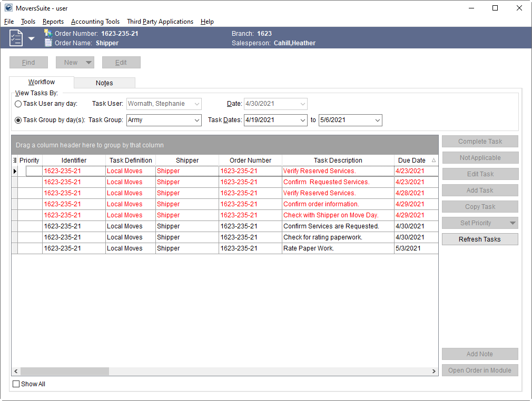This screenshot has height=401, width=532.
Task: Click the horizontal scrollbar right arrow
Action: [x=434, y=371]
